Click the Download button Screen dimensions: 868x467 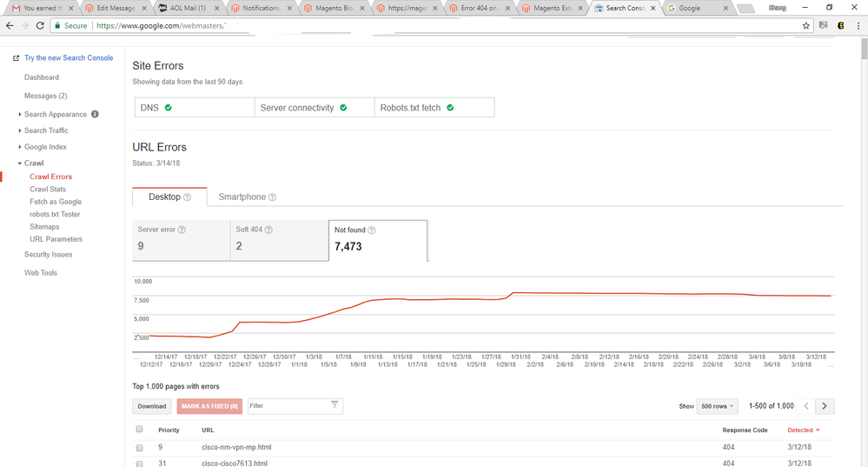pos(151,406)
